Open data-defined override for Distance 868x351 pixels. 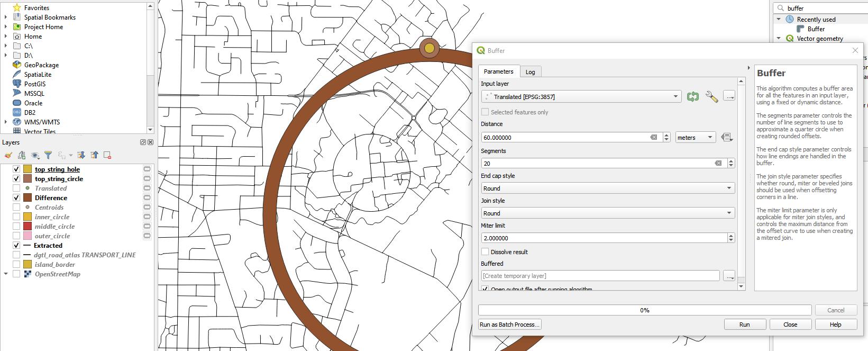point(727,137)
